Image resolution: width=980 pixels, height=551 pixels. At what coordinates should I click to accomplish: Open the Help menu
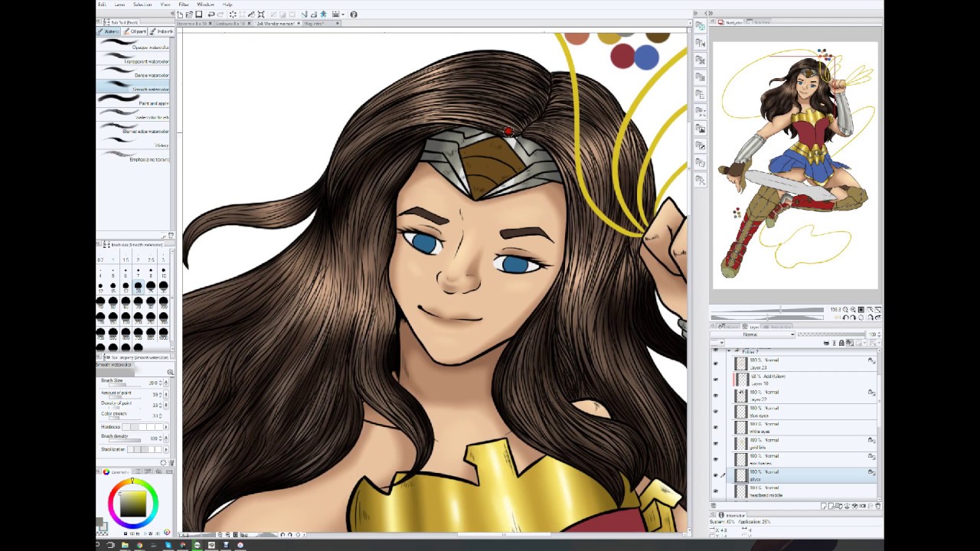pyautogui.click(x=227, y=5)
